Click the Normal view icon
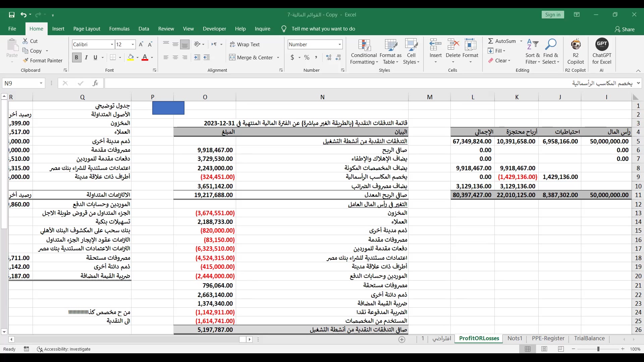Screen dimensions: 644x362 (528, 349)
